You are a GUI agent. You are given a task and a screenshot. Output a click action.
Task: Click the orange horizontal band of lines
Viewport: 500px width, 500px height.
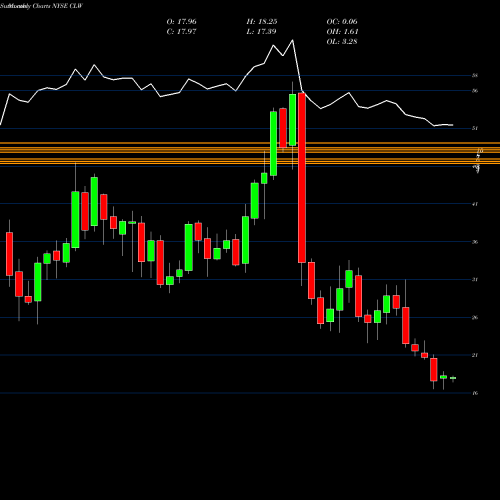[250, 153]
